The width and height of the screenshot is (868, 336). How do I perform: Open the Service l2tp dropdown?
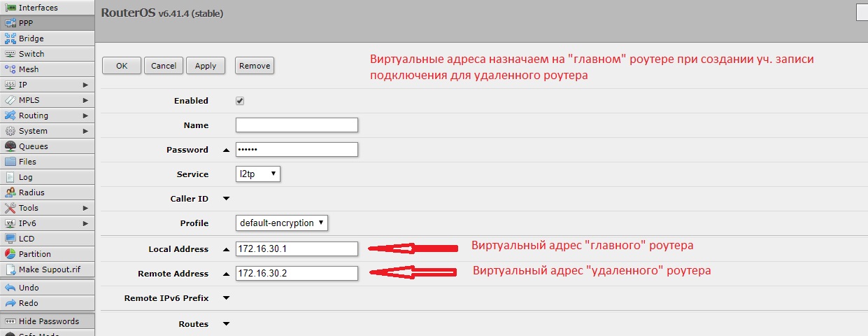pyautogui.click(x=258, y=174)
